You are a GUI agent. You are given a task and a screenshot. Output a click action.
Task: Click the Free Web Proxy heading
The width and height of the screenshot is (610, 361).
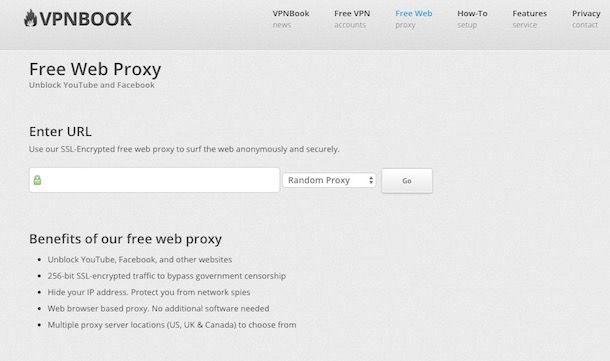click(x=95, y=69)
